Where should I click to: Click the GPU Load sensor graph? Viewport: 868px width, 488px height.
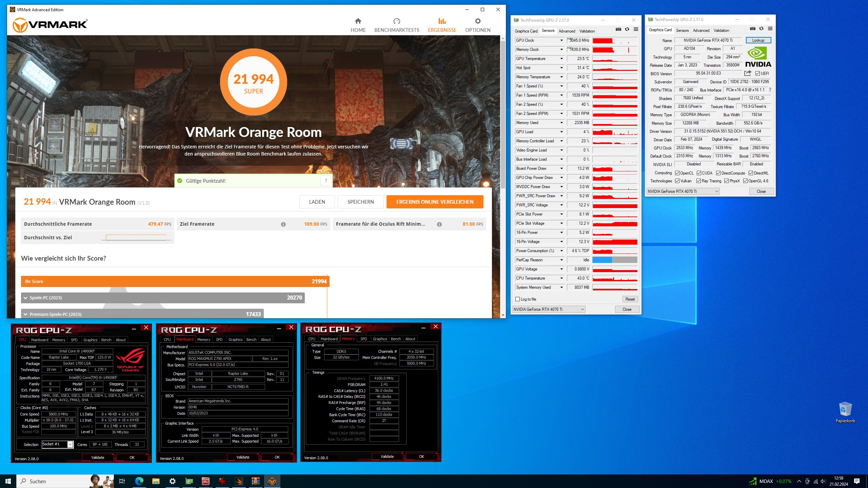[x=615, y=132]
